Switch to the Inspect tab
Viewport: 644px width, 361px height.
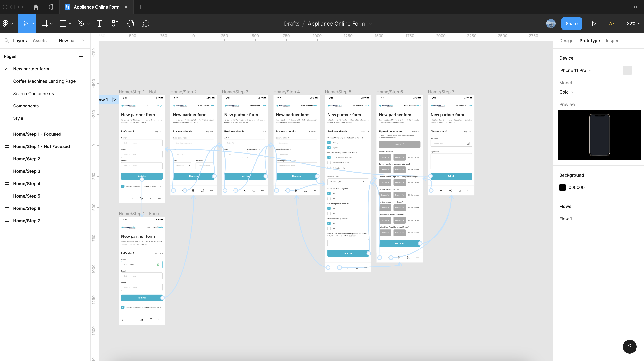[x=613, y=41]
